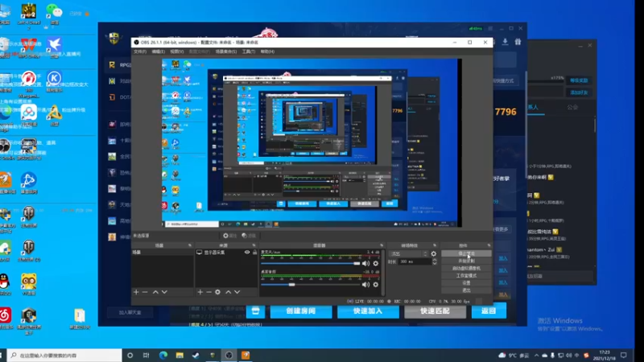644x362 pixels.
Task: Toggle the 启动虚拟摄像机 virtual camera button
Action: point(466,269)
